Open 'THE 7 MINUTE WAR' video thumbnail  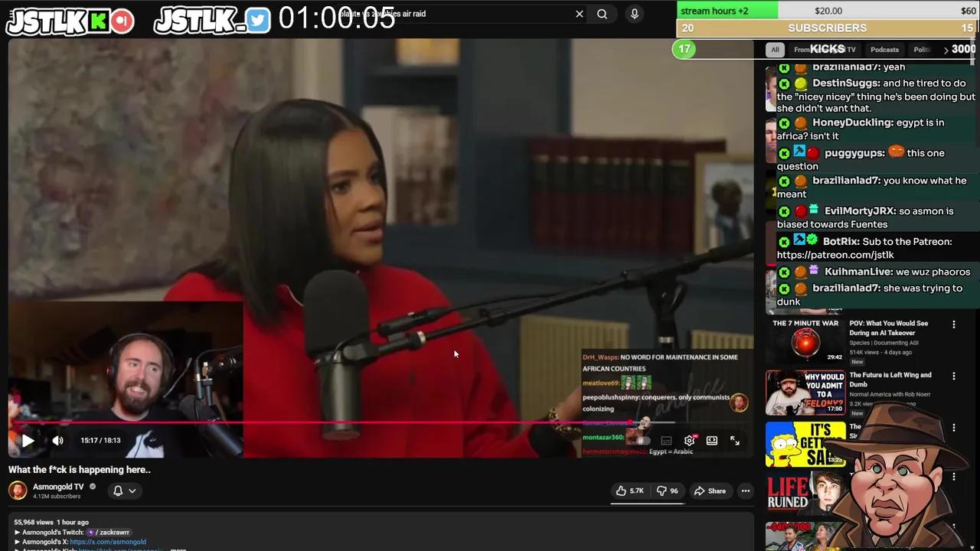click(805, 341)
